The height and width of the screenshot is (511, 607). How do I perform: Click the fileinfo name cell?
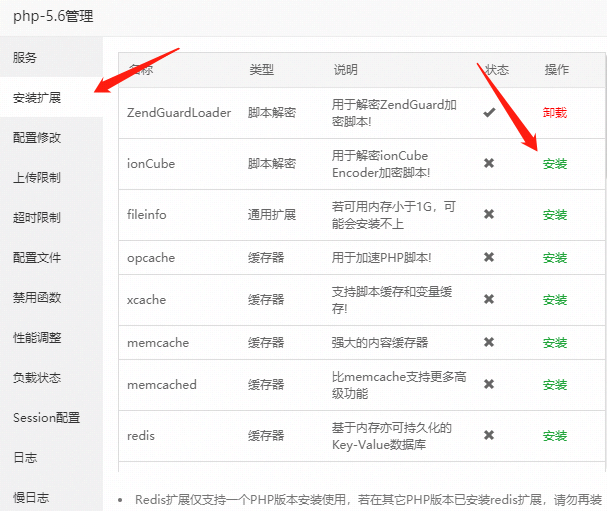tap(147, 214)
